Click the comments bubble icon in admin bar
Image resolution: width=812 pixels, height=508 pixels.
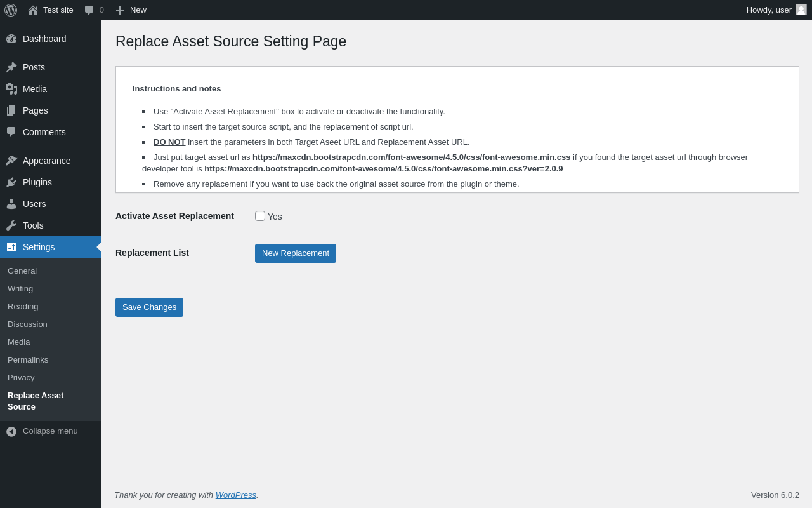(x=89, y=10)
